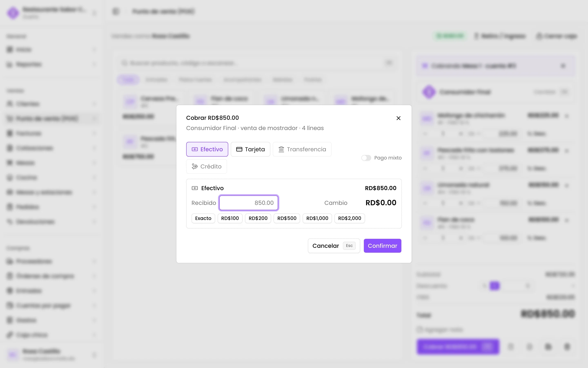Click subtitle Consumidor Final venta de mostrador

click(x=255, y=128)
